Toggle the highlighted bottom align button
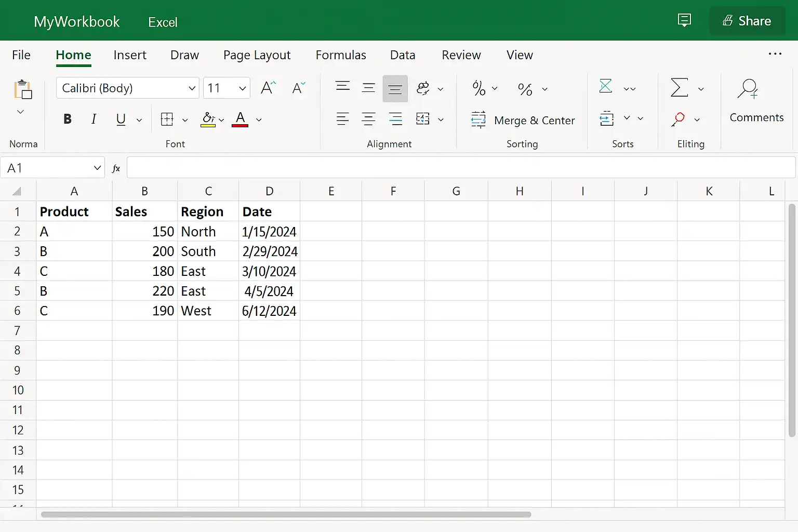This screenshot has height=532, width=798. point(395,88)
